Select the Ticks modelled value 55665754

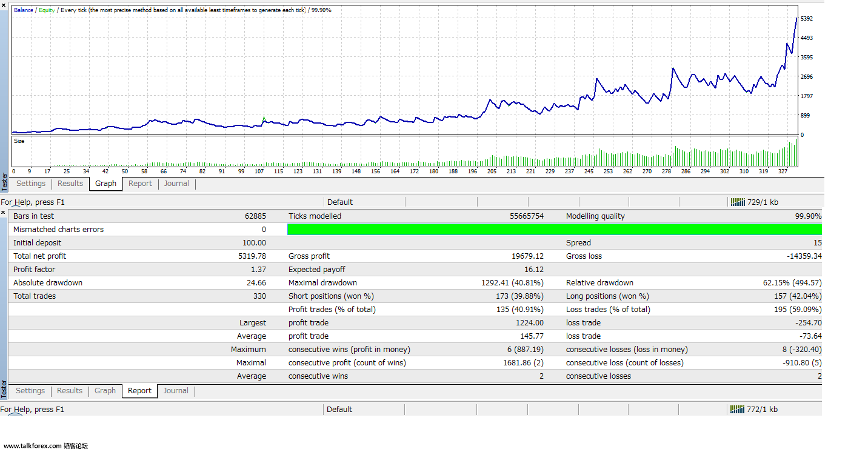click(527, 216)
